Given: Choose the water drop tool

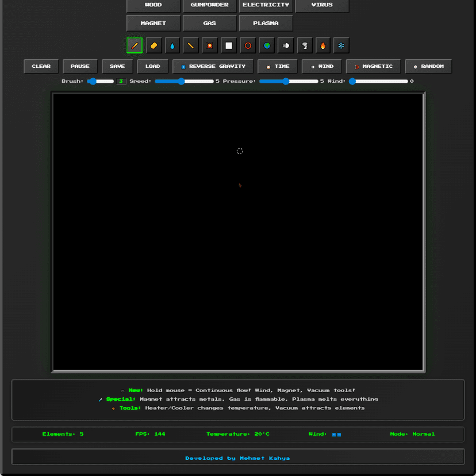Looking at the screenshot, I should [172, 45].
